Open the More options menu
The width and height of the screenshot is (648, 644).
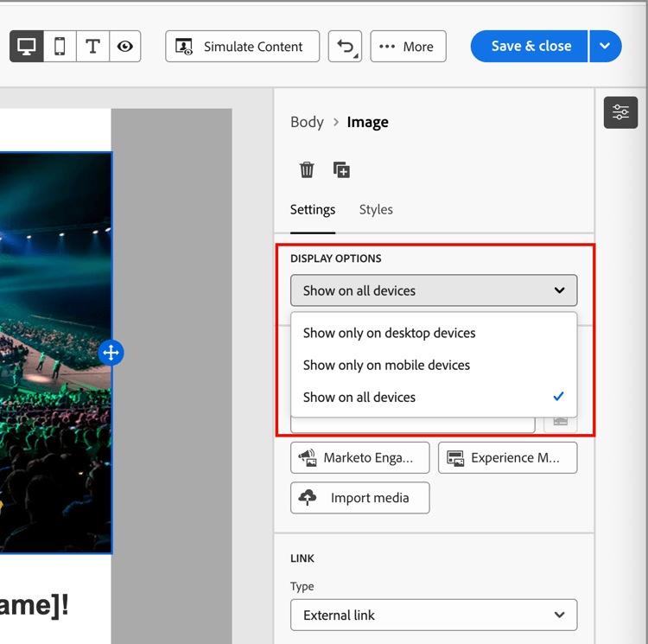coord(408,47)
